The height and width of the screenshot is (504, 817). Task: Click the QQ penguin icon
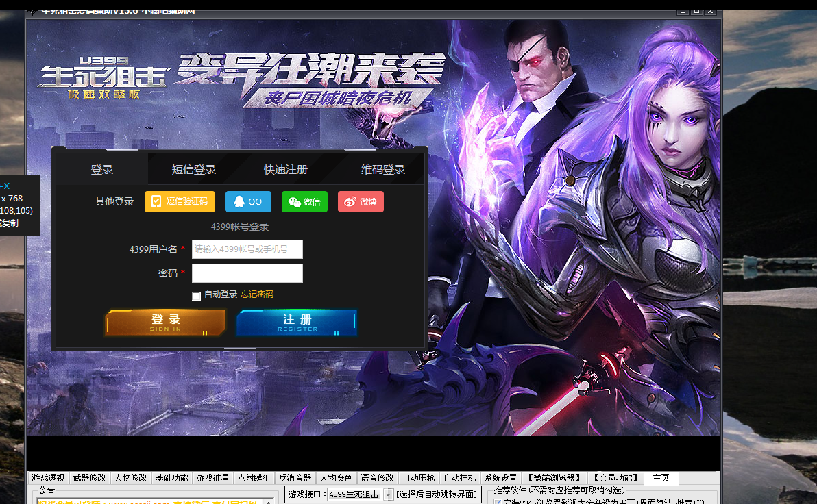pyautogui.click(x=239, y=201)
